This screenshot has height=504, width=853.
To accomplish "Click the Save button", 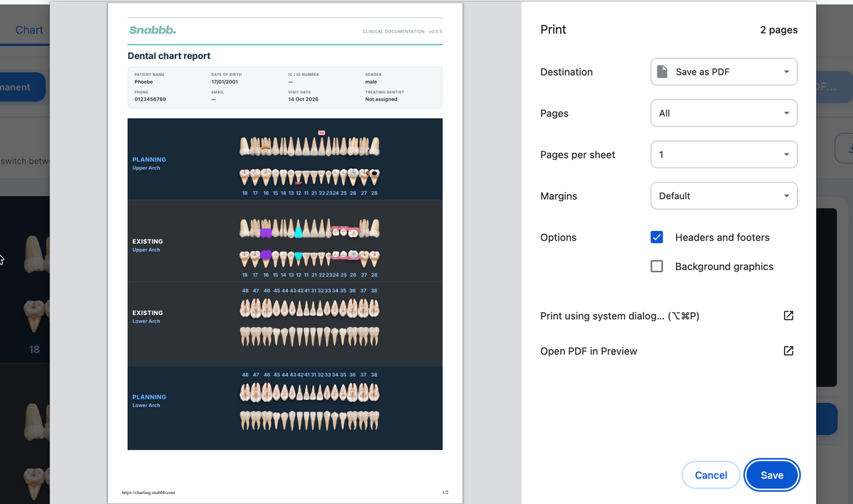I will coord(772,476).
